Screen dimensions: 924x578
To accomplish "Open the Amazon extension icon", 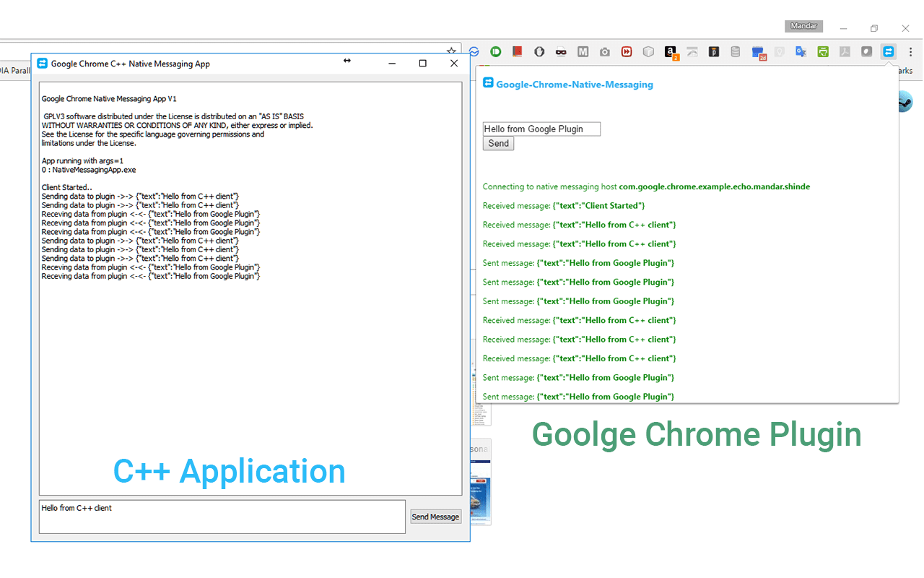I will [x=671, y=52].
